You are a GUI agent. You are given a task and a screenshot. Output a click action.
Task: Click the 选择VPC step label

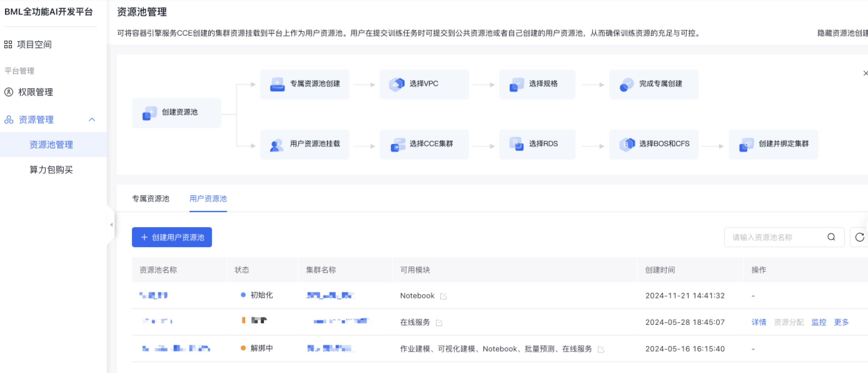pos(424,84)
